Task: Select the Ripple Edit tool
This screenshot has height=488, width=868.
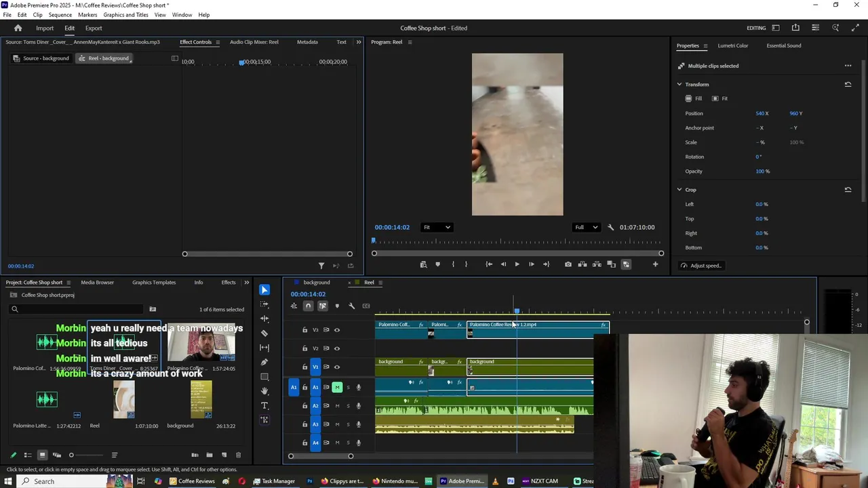Action: (x=264, y=319)
